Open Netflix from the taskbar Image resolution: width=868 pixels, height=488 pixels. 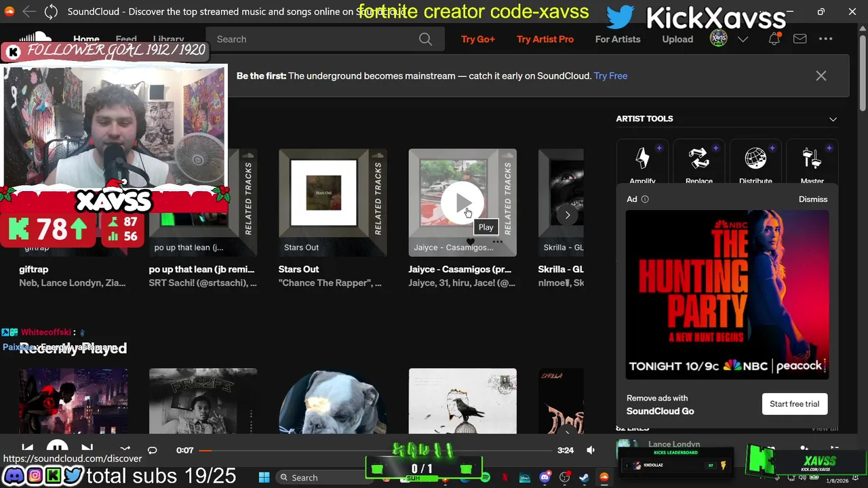tap(505, 477)
